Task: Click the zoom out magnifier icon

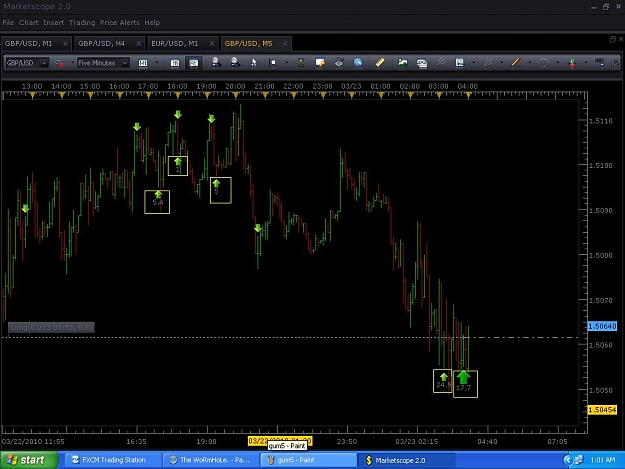Action: pyautogui.click(x=235, y=62)
